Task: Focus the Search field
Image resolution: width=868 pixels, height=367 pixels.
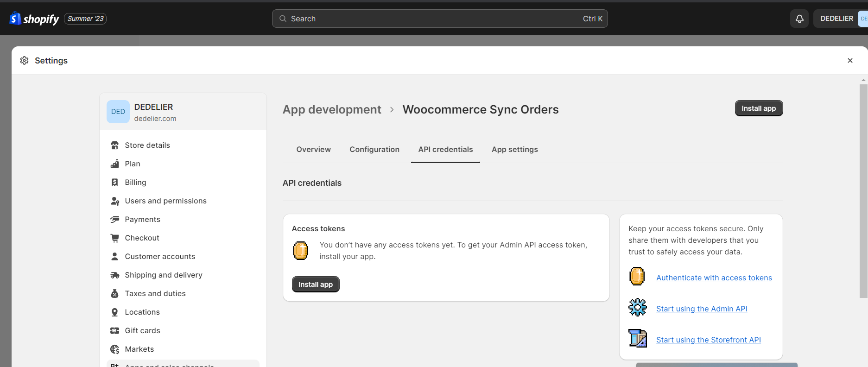Action: point(440,19)
